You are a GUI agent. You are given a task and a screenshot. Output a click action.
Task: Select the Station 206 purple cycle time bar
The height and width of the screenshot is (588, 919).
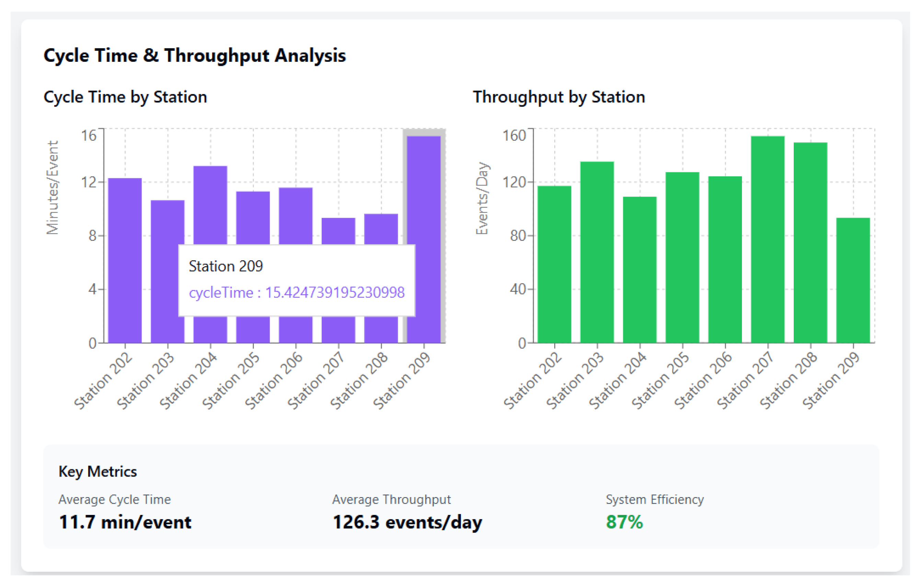[x=296, y=216]
